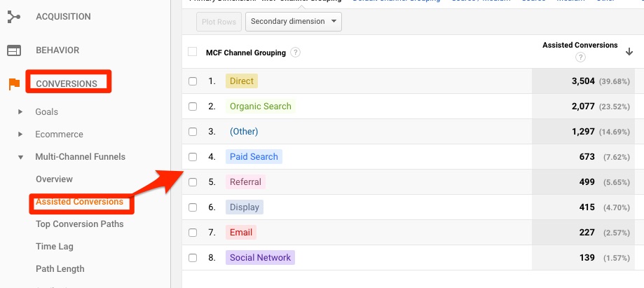Click the descending sort arrow in the header
This screenshot has width=644, height=288.
629,52
